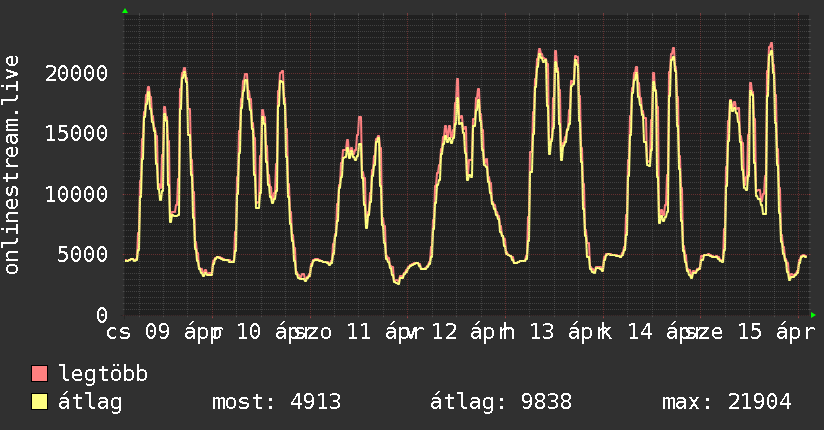The height and width of the screenshot is (430, 824).
Task: Select the legtöbb legend label
Action: tap(103, 374)
